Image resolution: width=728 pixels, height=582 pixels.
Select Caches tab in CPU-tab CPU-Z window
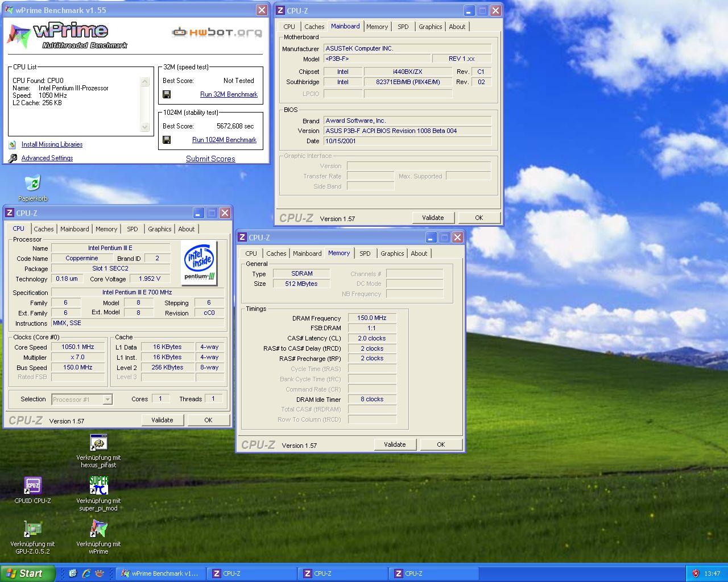44,229
